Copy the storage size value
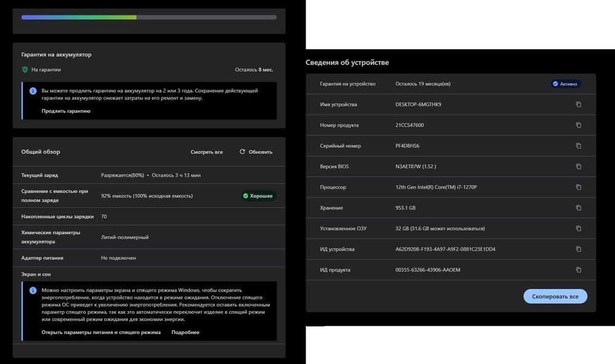Screen dimensions: 615x364 [578, 208]
